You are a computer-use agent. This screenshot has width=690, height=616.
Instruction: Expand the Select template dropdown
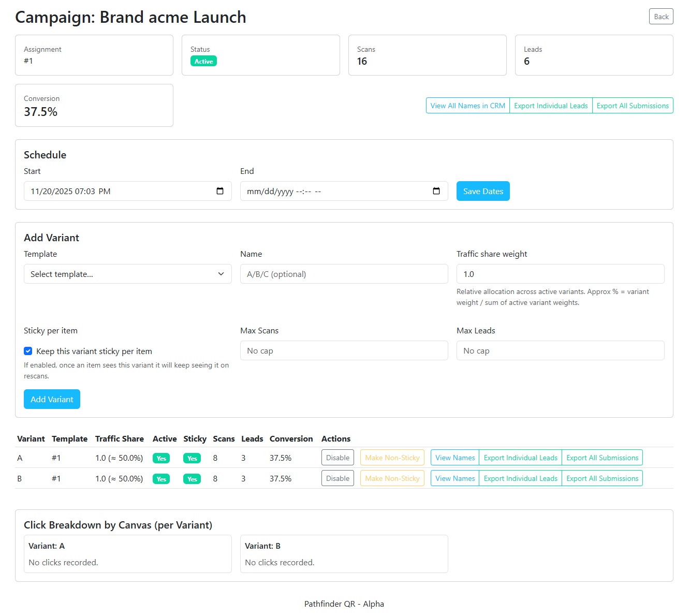pos(127,274)
